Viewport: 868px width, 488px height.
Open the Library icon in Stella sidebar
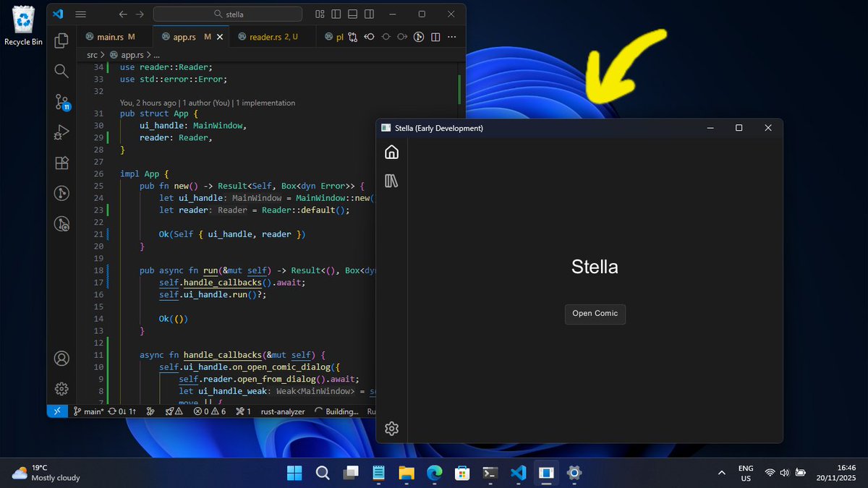point(391,181)
